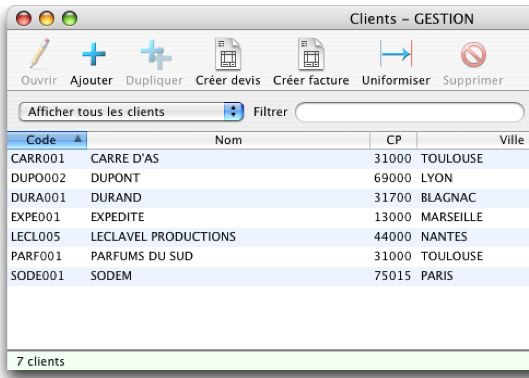Sort by the Nom column header

pos(228,140)
